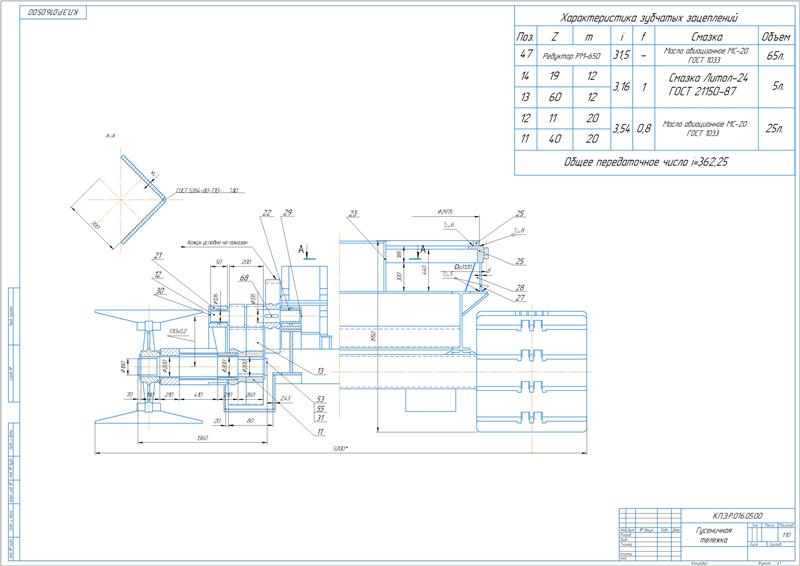Click tooth count cell "60"
The image size is (800, 566).
click(x=555, y=97)
